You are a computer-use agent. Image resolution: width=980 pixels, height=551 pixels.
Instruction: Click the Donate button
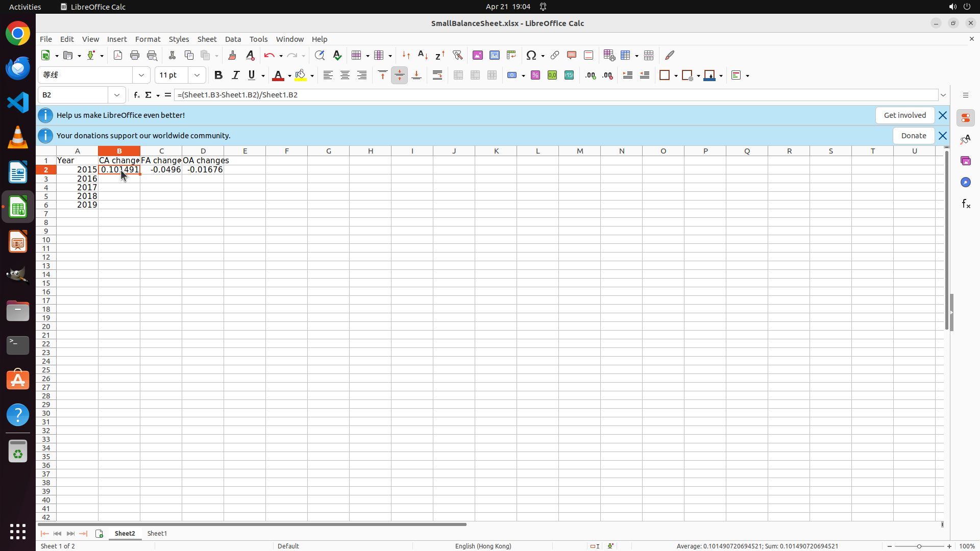point(913,136)
